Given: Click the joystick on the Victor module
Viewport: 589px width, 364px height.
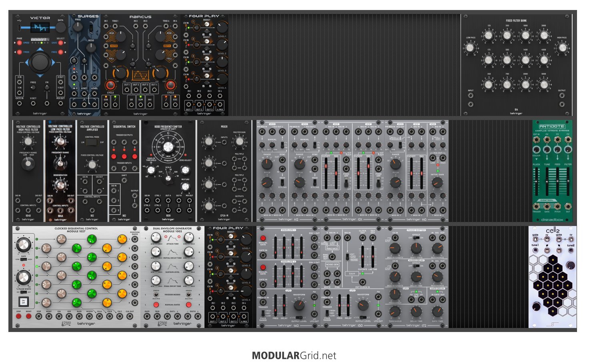Looking at the screenshot, I should (40, 62).
